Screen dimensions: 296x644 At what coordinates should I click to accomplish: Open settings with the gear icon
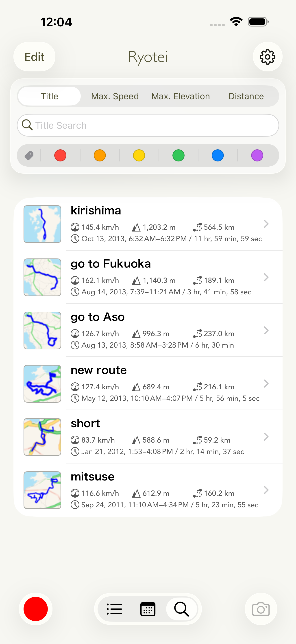[x=268, y=57]
